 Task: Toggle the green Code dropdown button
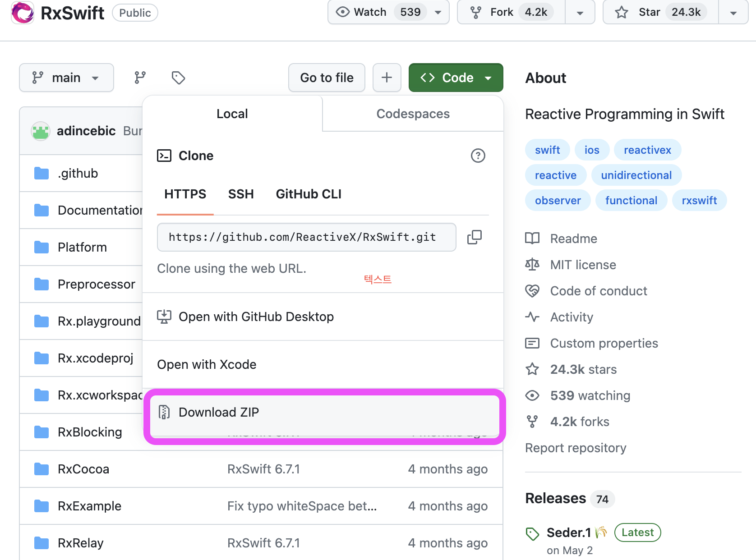click(x=456, y=78)
